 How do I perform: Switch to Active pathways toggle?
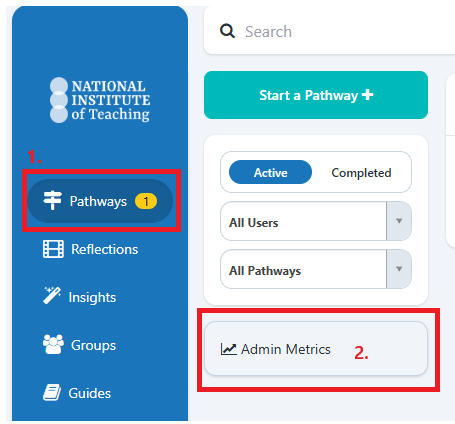(x=270, y=172)
